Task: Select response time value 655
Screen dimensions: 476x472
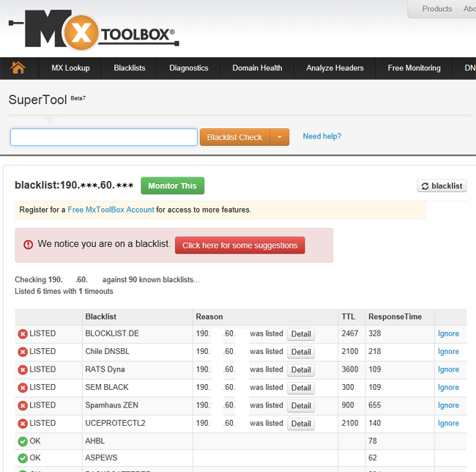Action: (x=375, y=405)
